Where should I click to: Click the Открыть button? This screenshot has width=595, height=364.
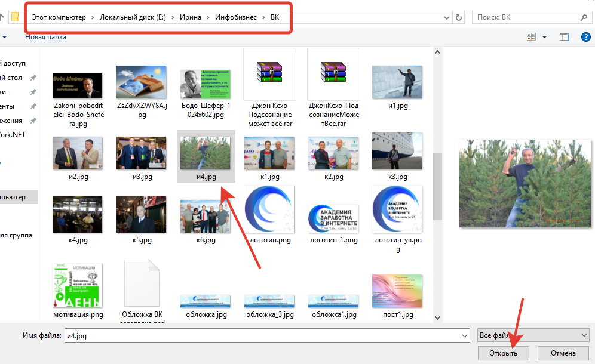(504, 353)
